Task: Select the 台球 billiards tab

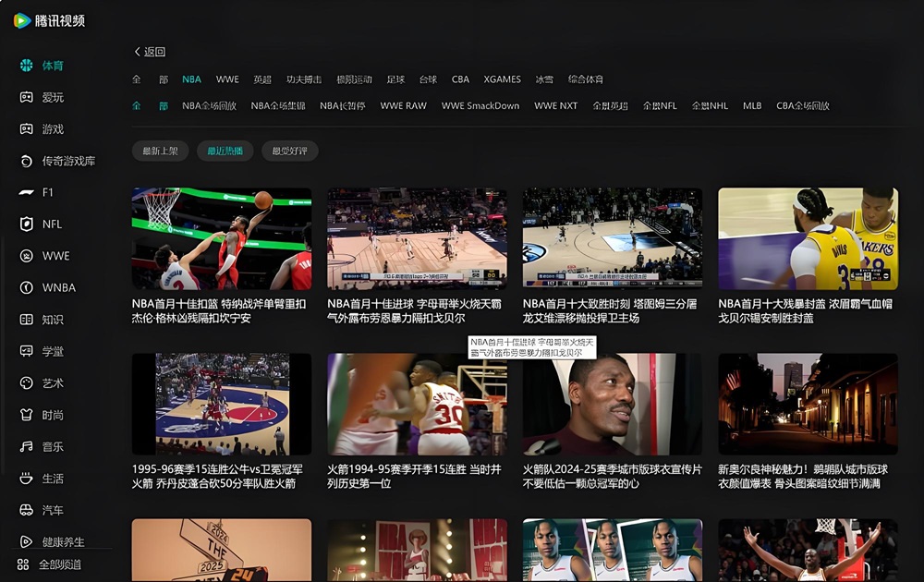Action: [x=428, y=79]
